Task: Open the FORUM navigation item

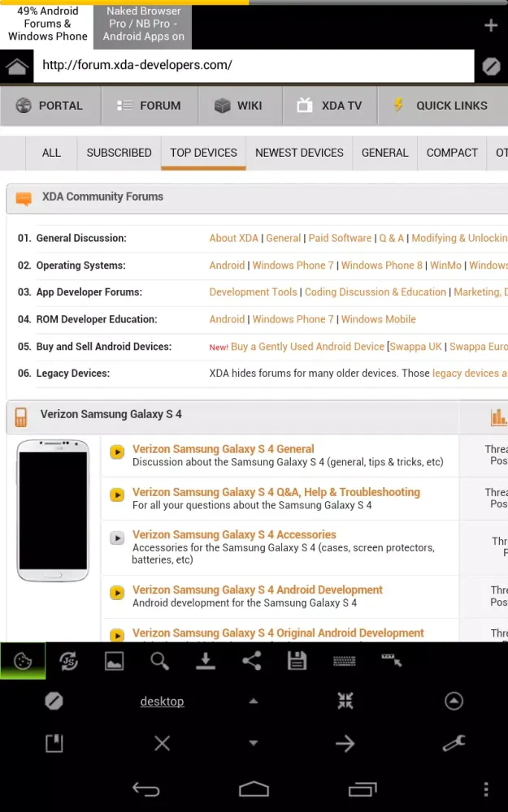Action: coord(150,106)
